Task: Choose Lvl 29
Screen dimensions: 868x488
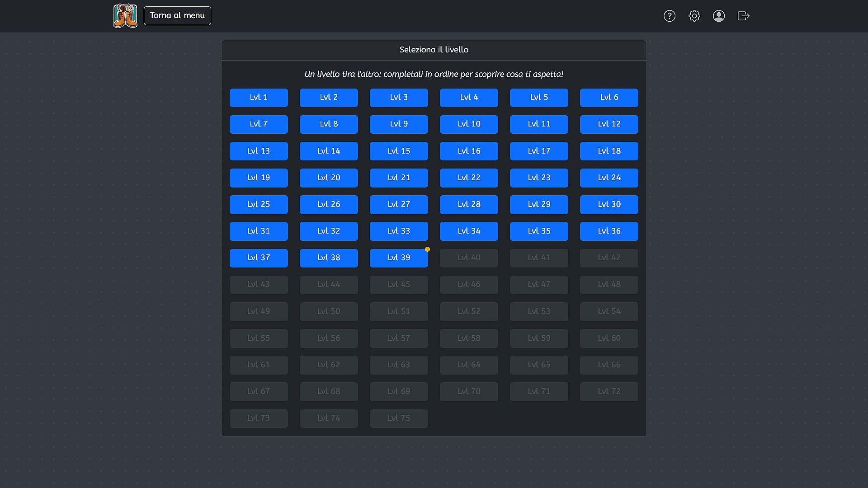Action: click(x=539, y=204)
